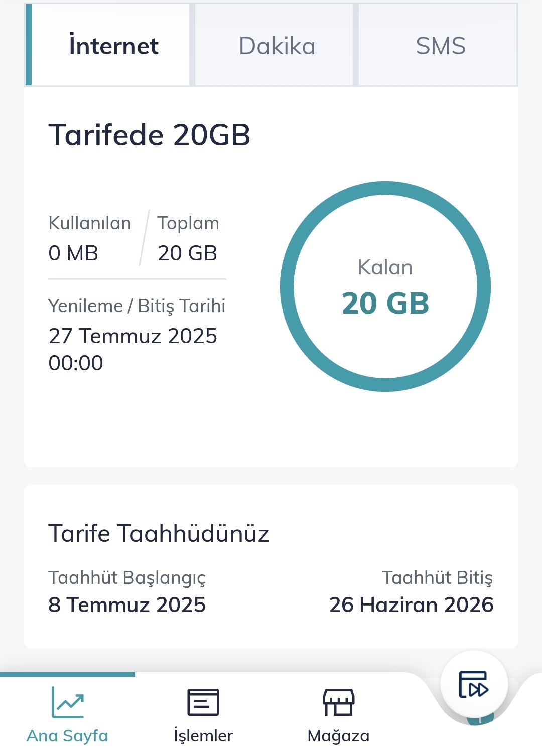Screen dimensions: 542x756
Task: Tap the floating video play button
Action: coord(474,684)
